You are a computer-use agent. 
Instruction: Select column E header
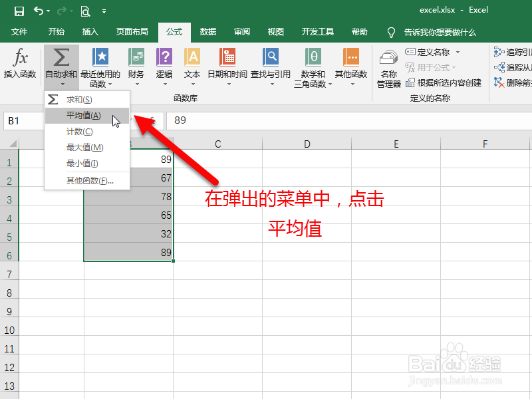click(396, 144)
